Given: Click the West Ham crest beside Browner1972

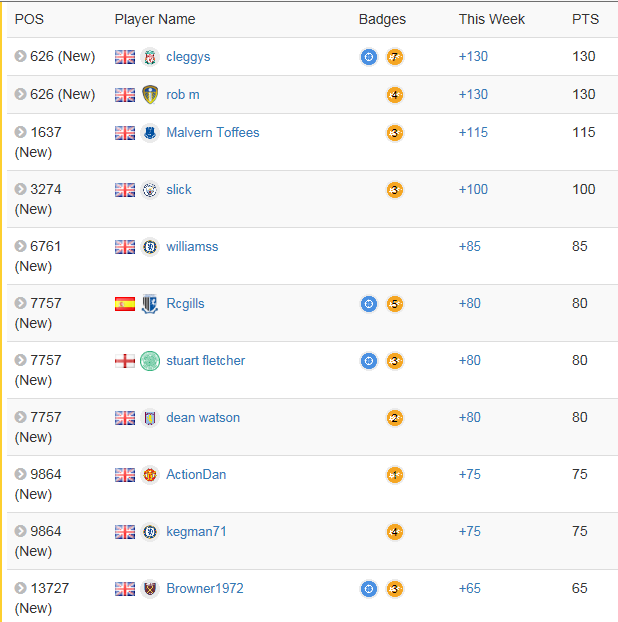Looking at the screenshot, I should pyautogui.click(x=150, y=589).
